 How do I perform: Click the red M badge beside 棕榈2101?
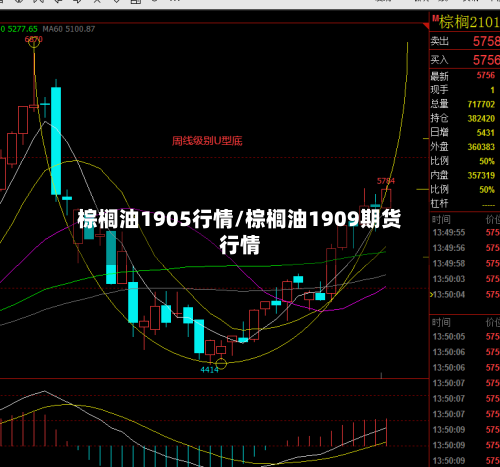[435, 19]
